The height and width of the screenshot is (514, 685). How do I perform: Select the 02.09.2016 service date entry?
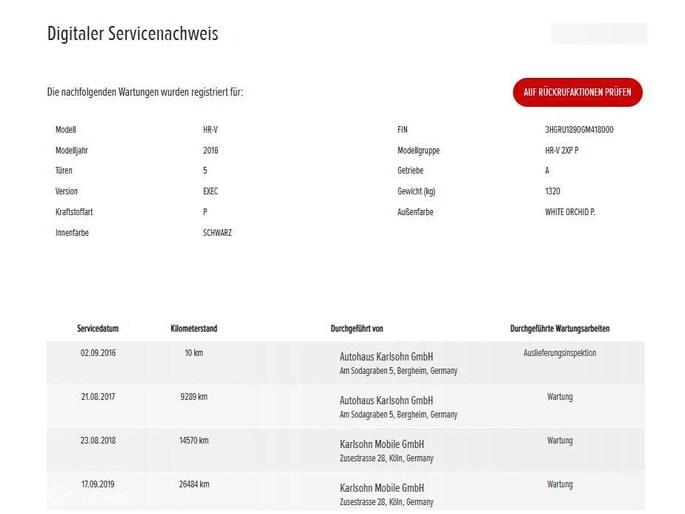pyautogui.click(x=98, y=353)
